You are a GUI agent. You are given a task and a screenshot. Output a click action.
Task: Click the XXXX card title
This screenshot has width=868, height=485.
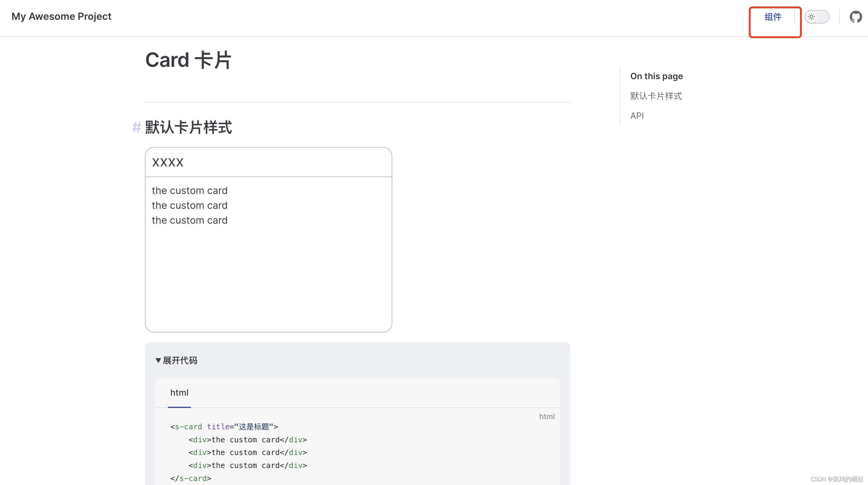coord(168,163)
